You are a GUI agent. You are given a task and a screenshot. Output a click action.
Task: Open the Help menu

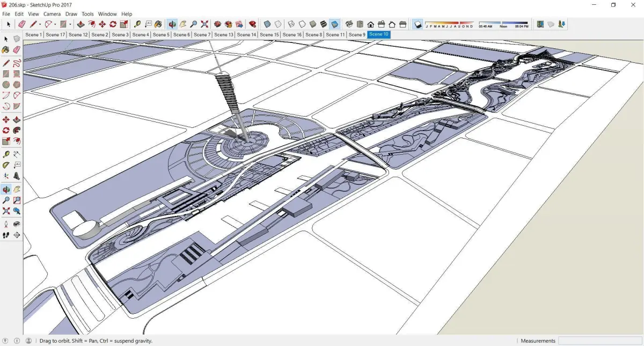(x=127, y=14)
